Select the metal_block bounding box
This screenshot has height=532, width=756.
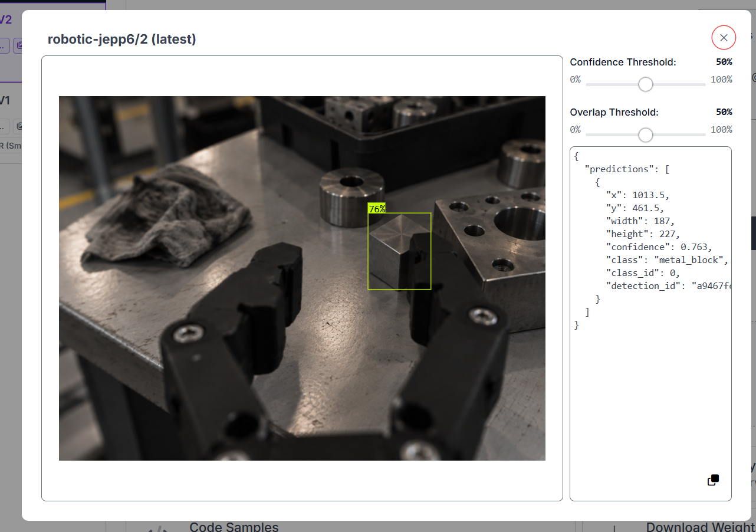(399, 251)
